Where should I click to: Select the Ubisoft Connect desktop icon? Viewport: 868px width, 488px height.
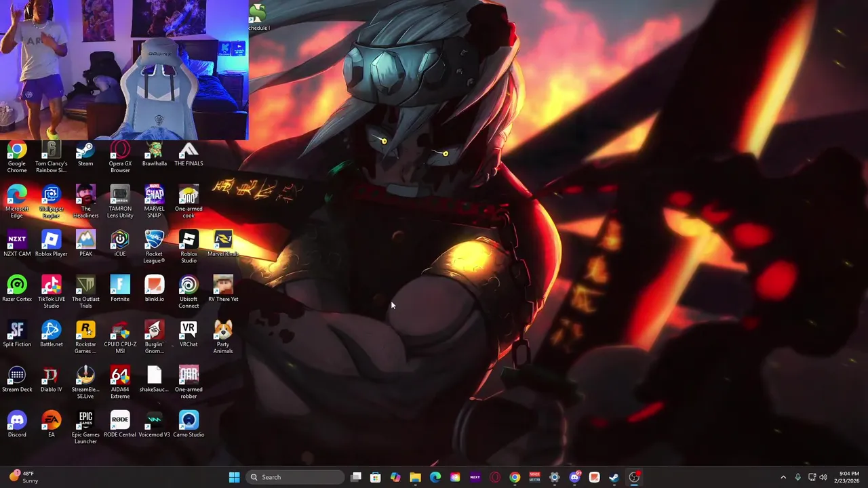click(189, 292)
